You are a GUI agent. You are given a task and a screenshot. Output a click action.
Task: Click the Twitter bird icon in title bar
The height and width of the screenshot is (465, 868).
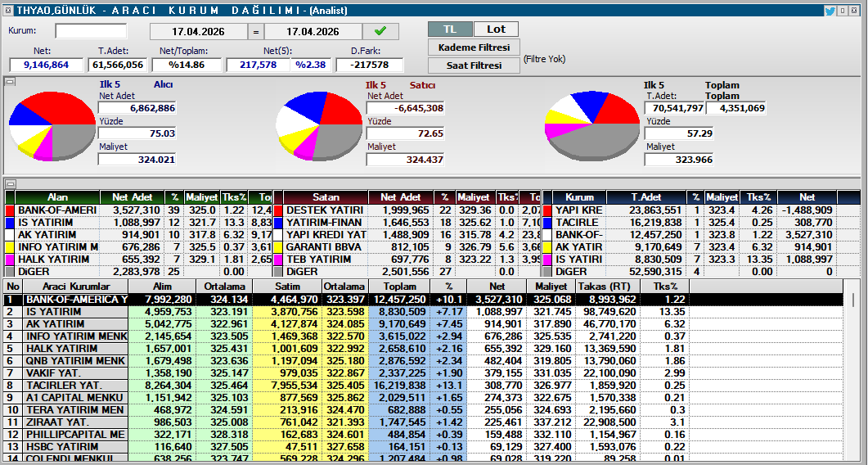click(830, 11)
